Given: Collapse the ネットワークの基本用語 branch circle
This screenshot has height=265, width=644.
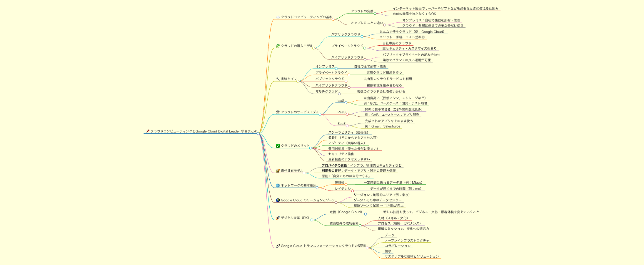Looking at the screenshot, I should click(317, 188).
